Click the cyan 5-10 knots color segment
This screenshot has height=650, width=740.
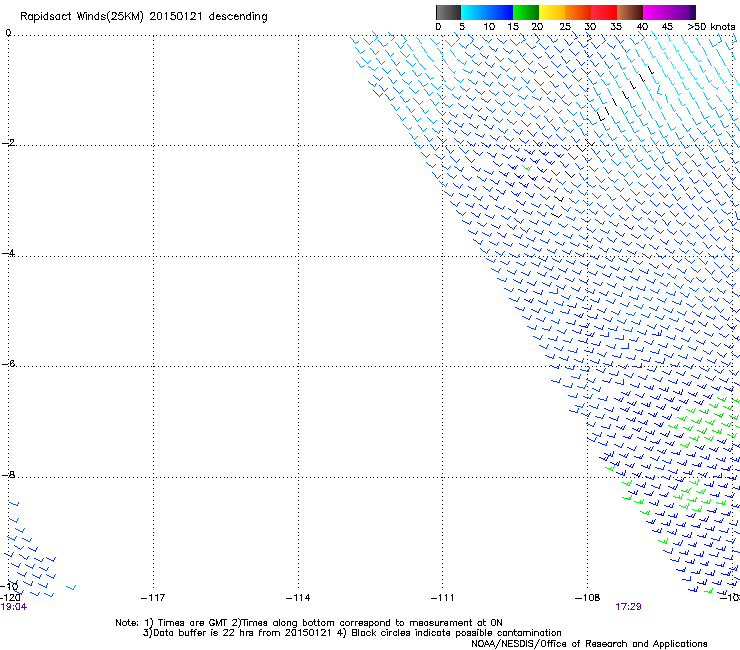[x=474, y=12]
